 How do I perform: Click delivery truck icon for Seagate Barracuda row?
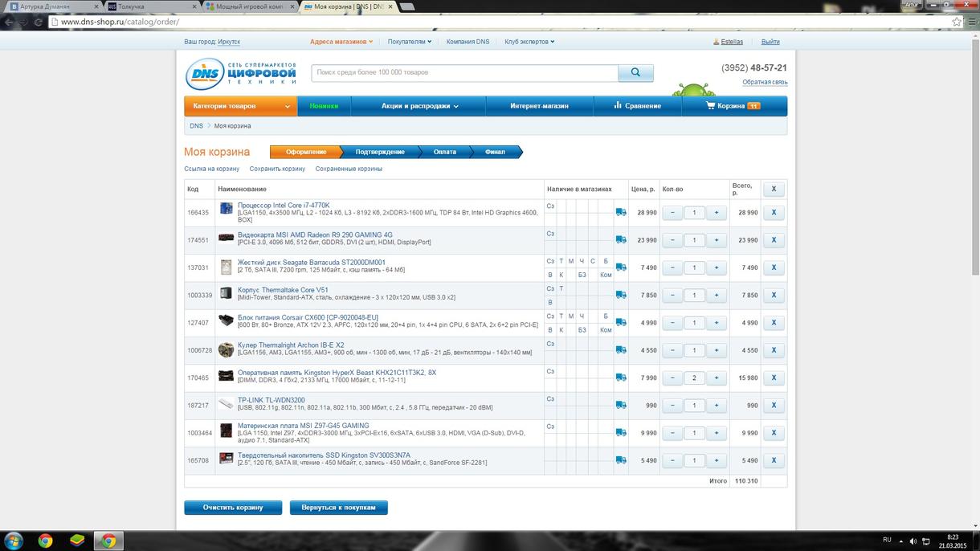[x=621, y=267]
